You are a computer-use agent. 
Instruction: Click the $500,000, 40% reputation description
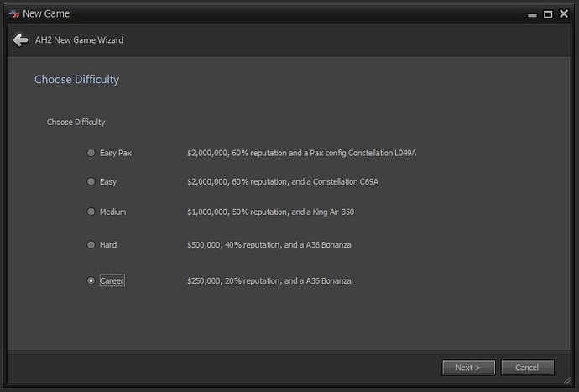(269, 245)
